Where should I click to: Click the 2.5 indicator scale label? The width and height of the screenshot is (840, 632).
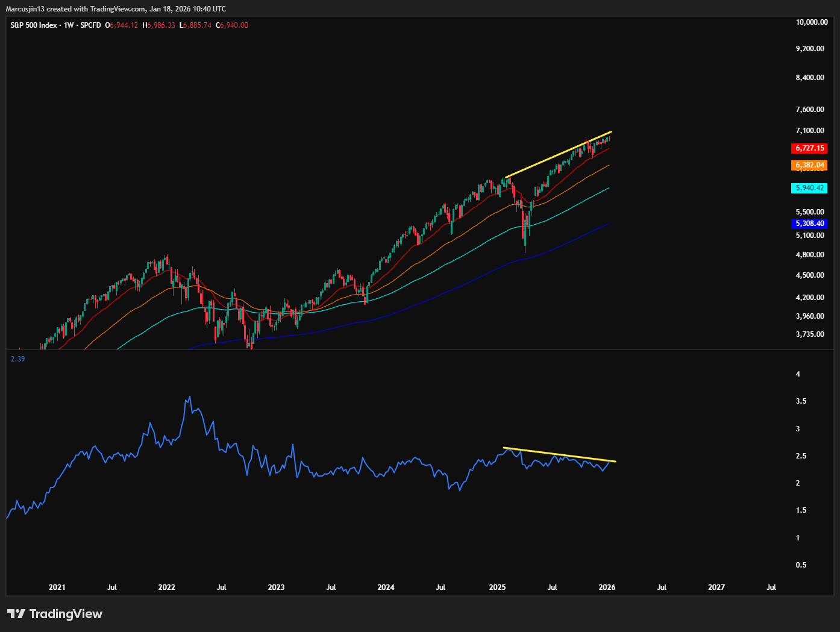[801, 456]
